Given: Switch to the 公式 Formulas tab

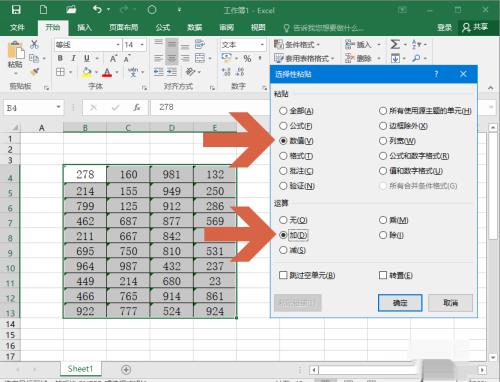Looking at the screenshot, I should (163, 27).
